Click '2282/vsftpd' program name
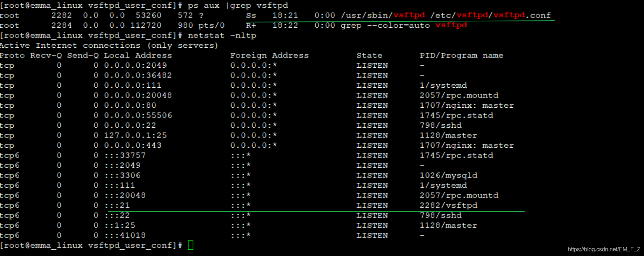Viewport: 644px width, 256px height. [448, 206]
